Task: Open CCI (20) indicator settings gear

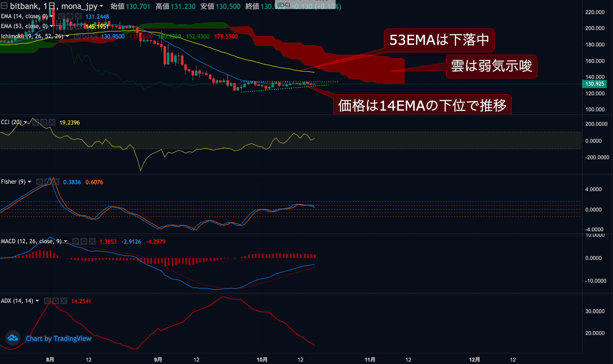Action: click(44, 122)
